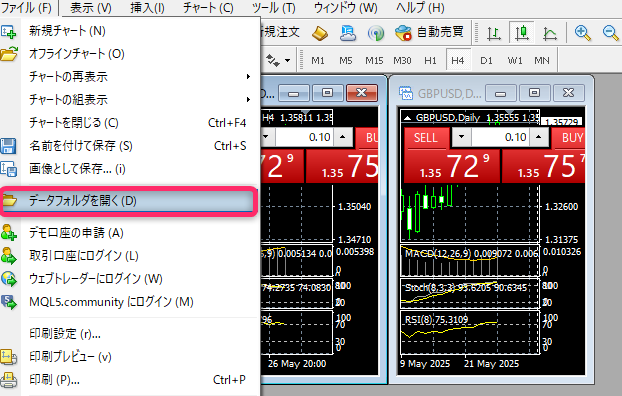
Task: Select the M1 timeframe
Action: coord(318,61)
